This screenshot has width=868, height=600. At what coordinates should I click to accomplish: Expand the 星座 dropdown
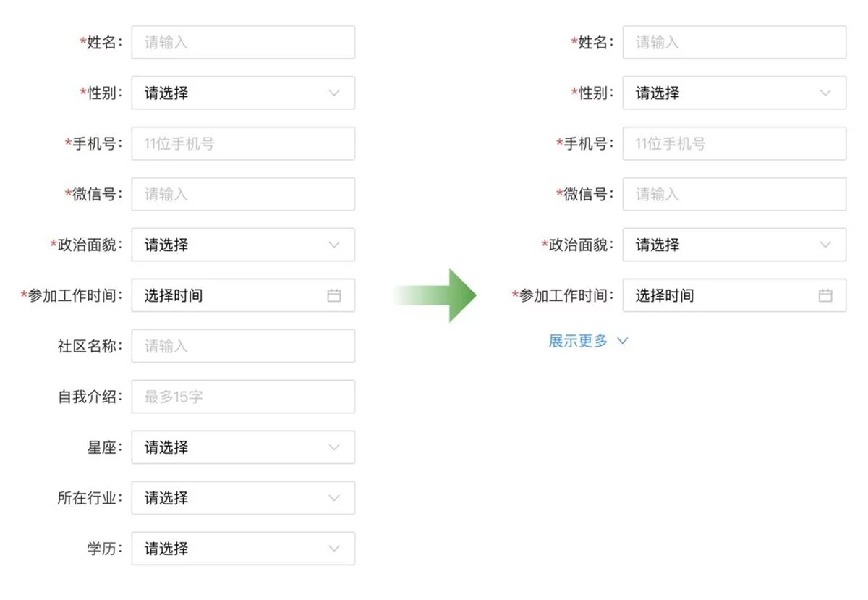point(243,447)
